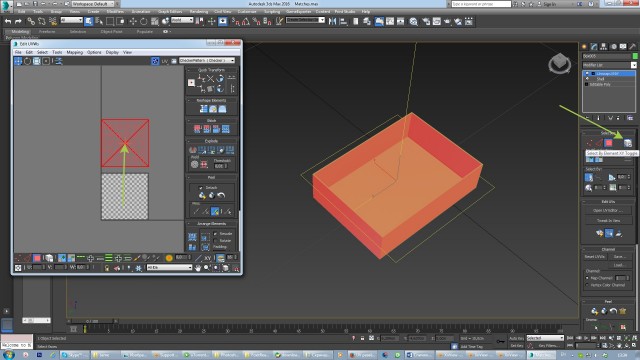This screenshot has height=360, width=640.
Task: Open the Display menu in Edit UVWs
Action: point(112,52)
